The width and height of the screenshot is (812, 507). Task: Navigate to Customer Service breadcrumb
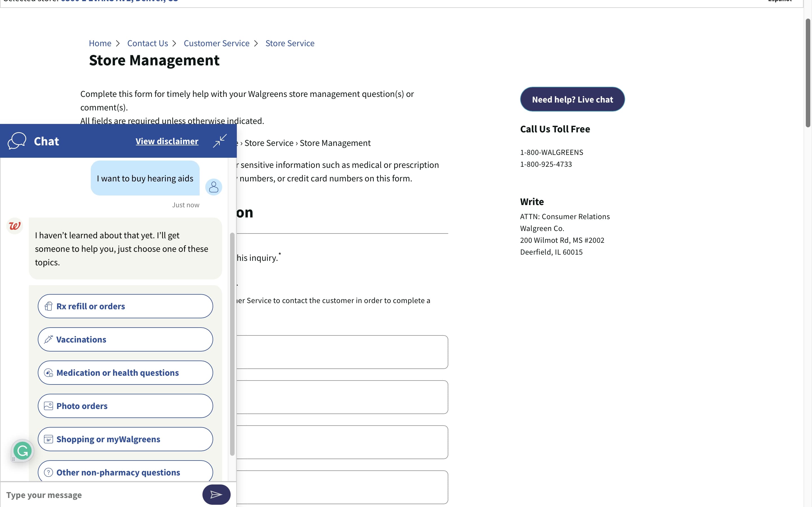pos(217,43)
